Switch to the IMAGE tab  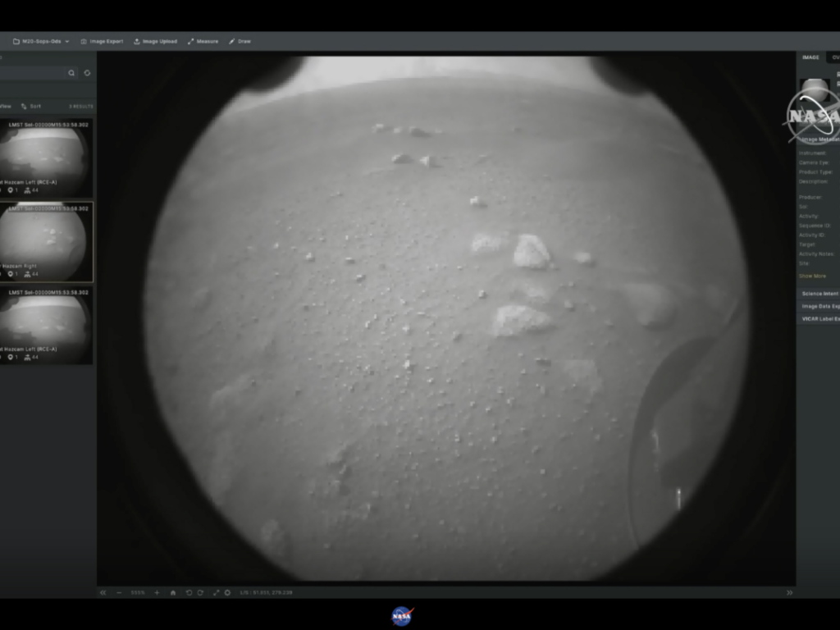[x=810, y=57]
